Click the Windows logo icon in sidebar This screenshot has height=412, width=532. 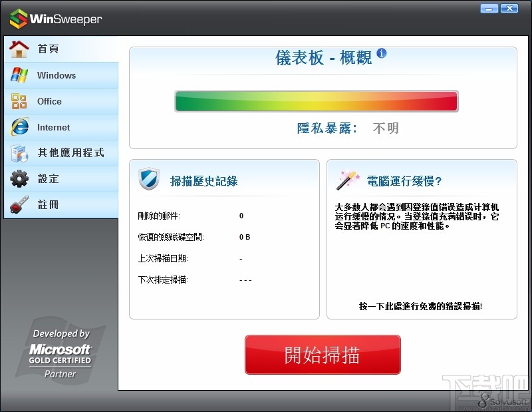[19, 75]
